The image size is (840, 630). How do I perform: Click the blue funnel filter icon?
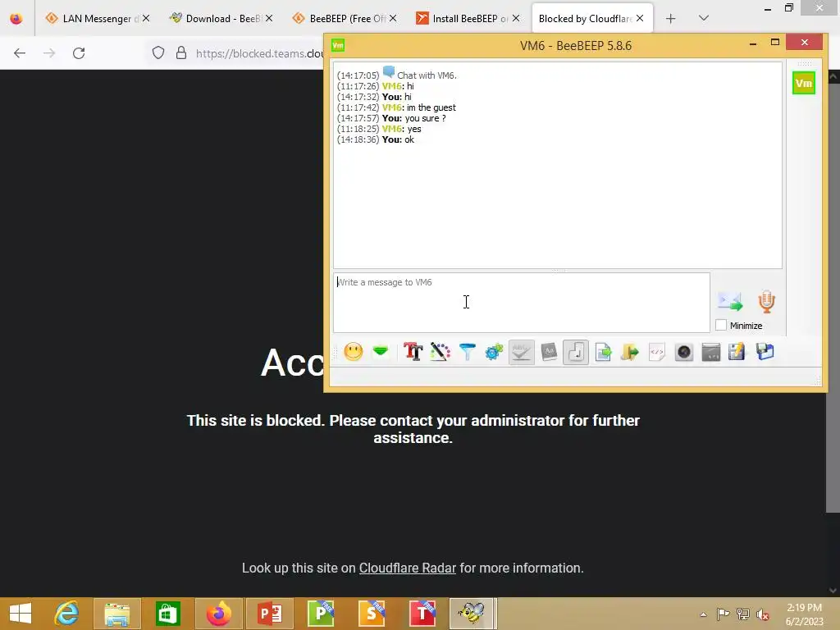(467, 352)
